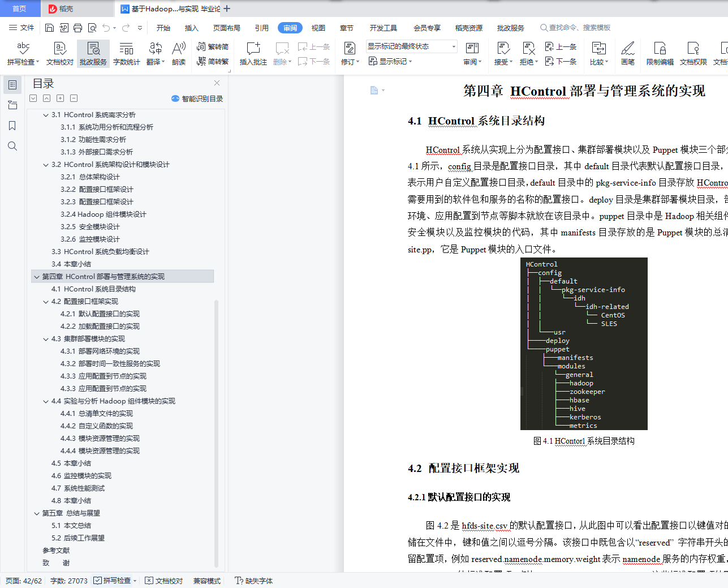Open restrict editing (限制编辑)

coord(660,54)
